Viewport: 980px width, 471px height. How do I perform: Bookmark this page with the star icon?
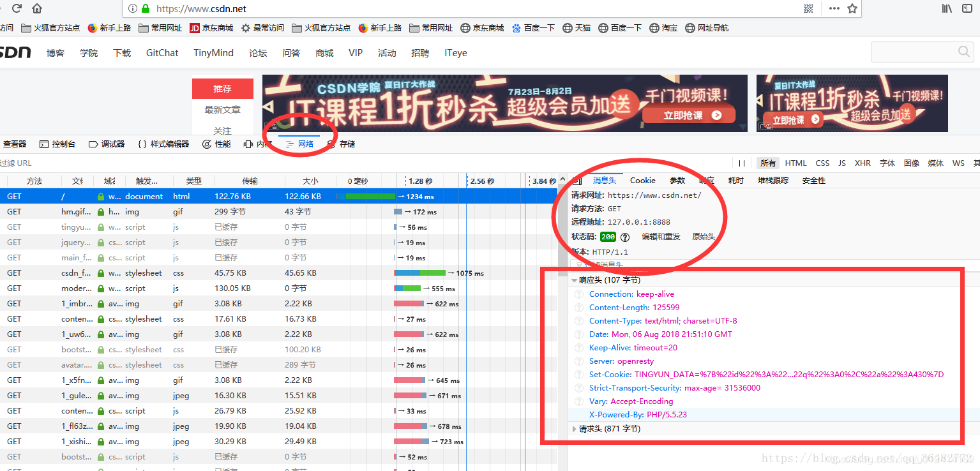[x=852, y=8]
